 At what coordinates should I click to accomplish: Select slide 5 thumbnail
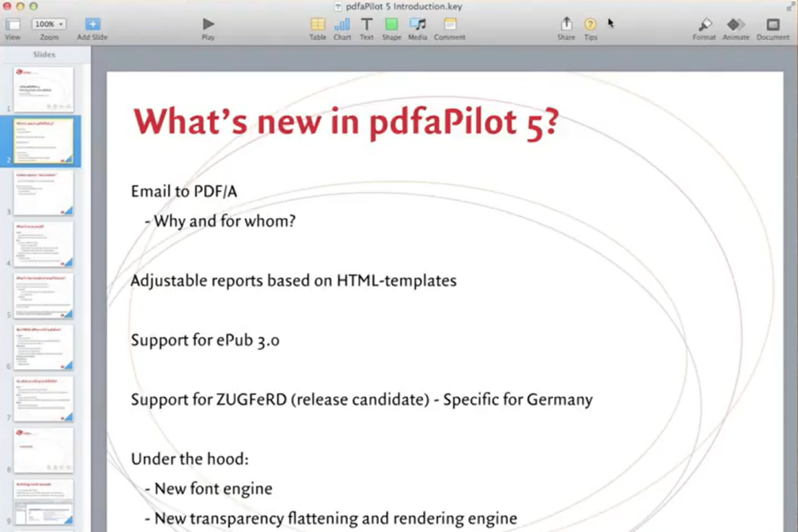(43, 296)
